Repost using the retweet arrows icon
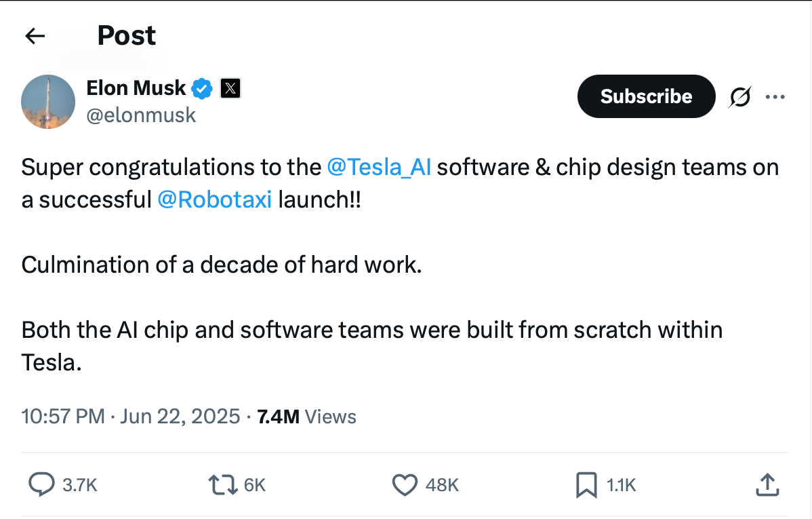Screen dimensions: 812x519 click(x=223, y=485)
